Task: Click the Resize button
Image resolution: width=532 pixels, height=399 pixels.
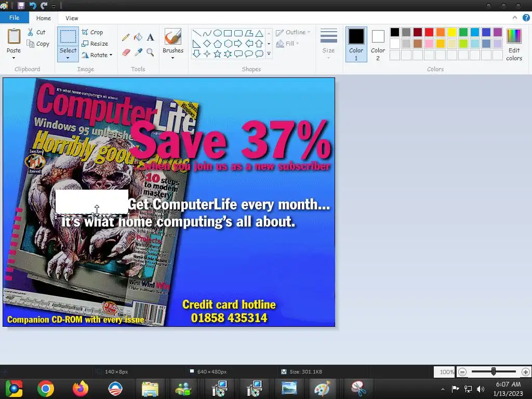Action: (x=95, y=44)
